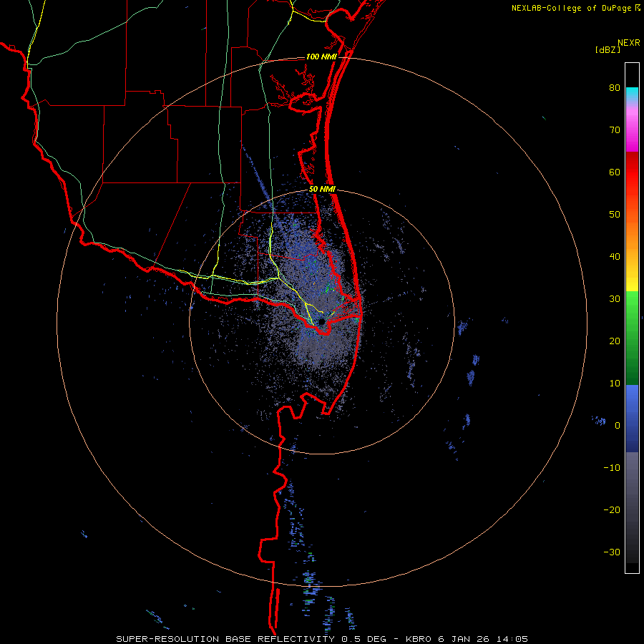The height and width of the screenshot is (644, 644).
Task: Click the 20 value on the dBZ scale
Action: tap(615, 341)
